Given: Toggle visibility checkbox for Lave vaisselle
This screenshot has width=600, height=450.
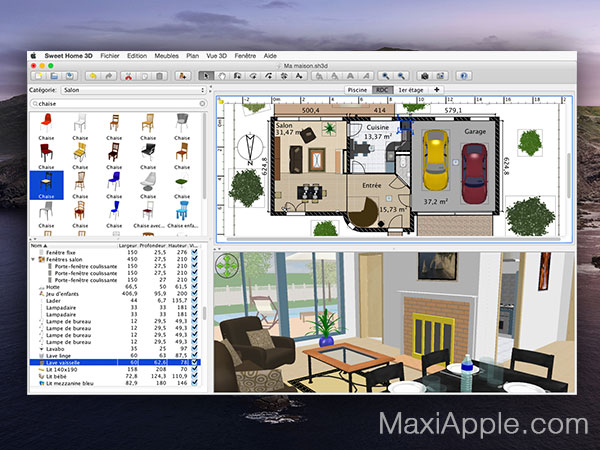Looking at the screenshot, I should (x=194, y=361).
